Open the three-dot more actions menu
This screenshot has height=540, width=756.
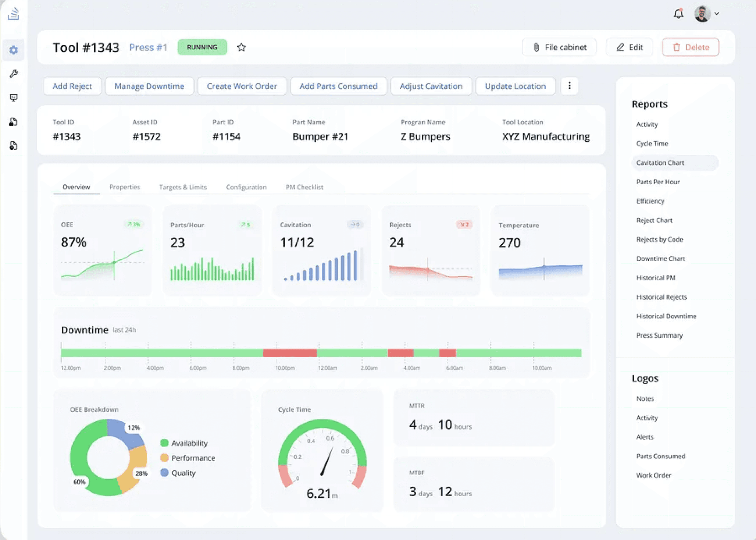[x=569, y=86]
